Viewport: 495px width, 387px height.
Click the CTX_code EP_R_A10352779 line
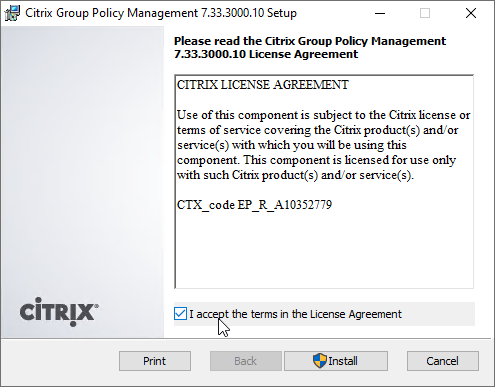click(x=254, y=205)
